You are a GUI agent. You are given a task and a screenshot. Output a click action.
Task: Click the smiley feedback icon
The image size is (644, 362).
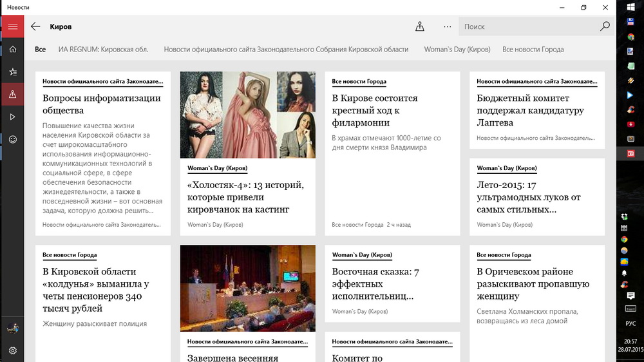pos(12,139)
